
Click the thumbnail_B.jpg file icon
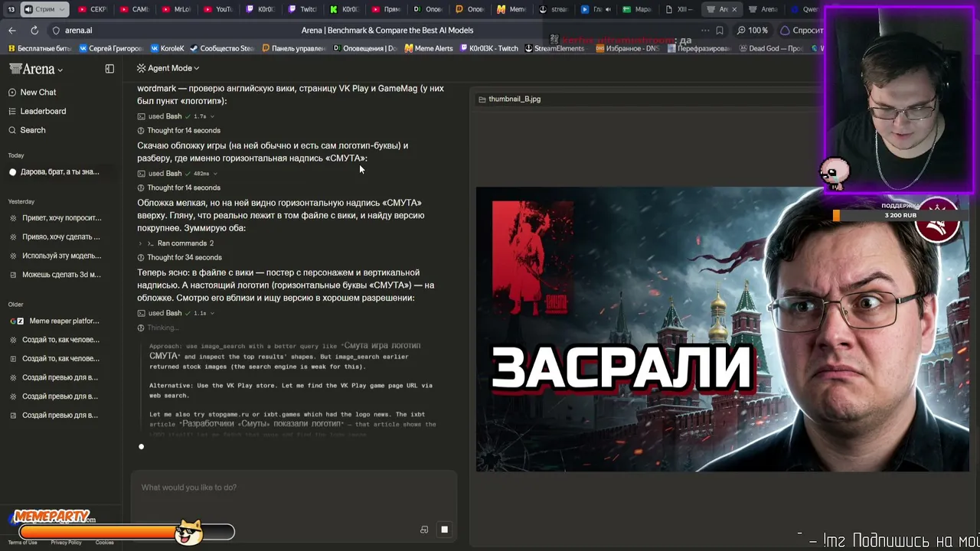click(482, 99)
